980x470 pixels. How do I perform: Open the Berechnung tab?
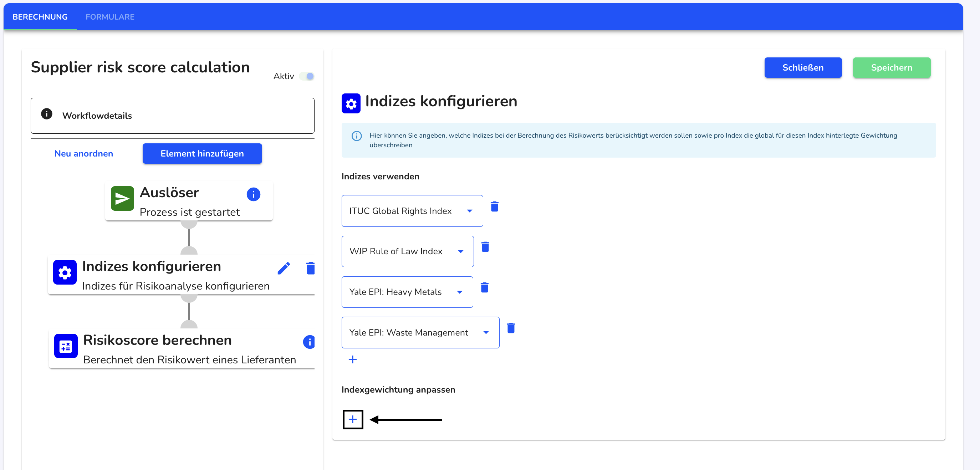point(40,17)
